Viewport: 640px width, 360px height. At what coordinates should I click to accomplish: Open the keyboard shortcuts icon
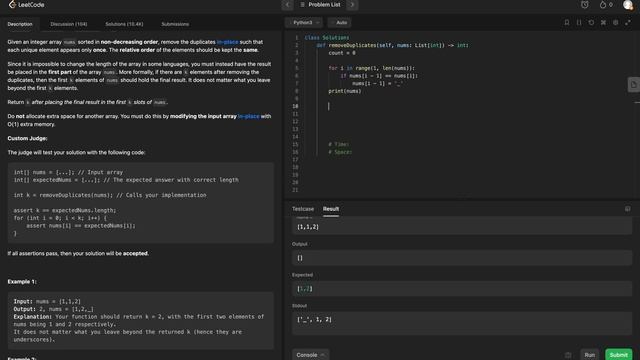[x=603, y=22]
